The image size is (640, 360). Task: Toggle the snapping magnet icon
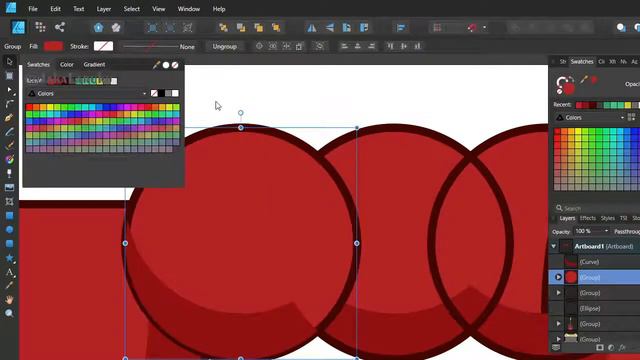point(472,27)
